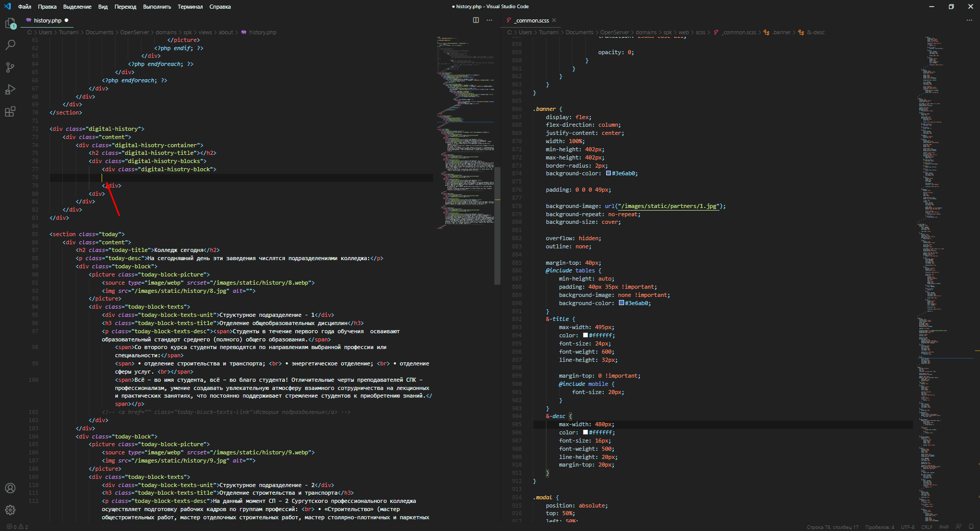Click color swatch for #3e6ab0 on line 890
This screenshot has height=531, width=980.
(x=622, y=303)
